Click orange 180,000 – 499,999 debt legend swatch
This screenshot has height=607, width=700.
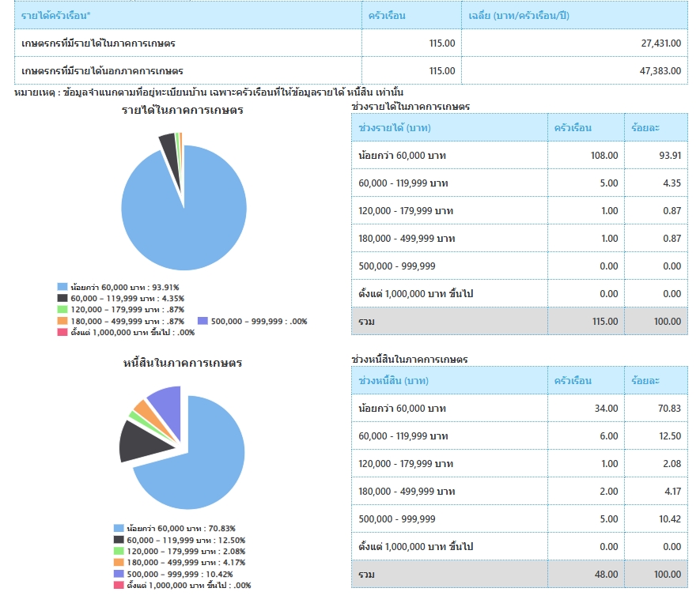(x=119, y=562)
